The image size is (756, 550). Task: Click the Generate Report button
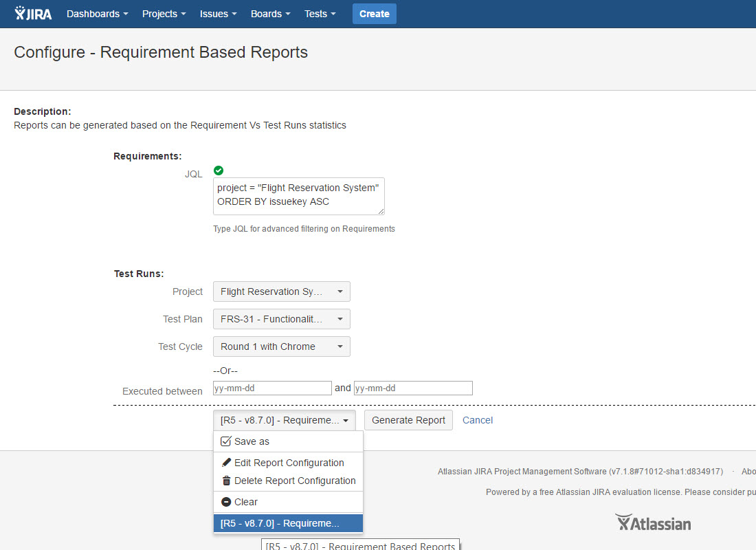pyautogui.click(x=408, y=420)
